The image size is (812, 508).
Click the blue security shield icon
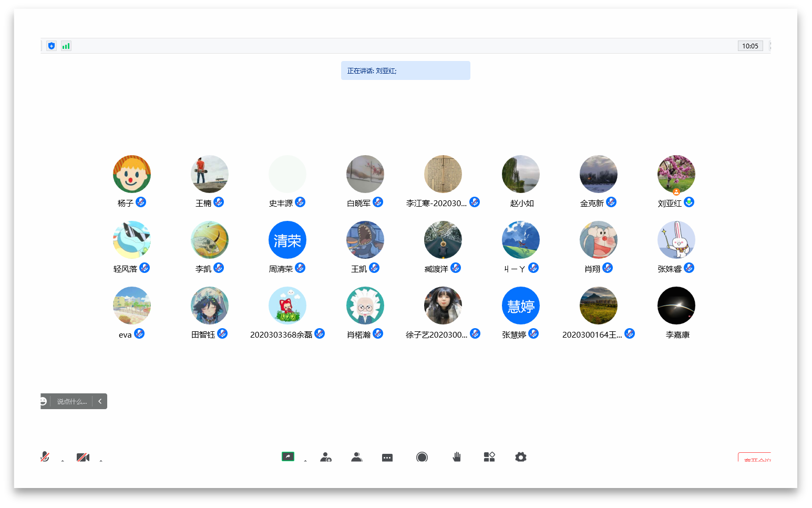(x=51, y=46)
